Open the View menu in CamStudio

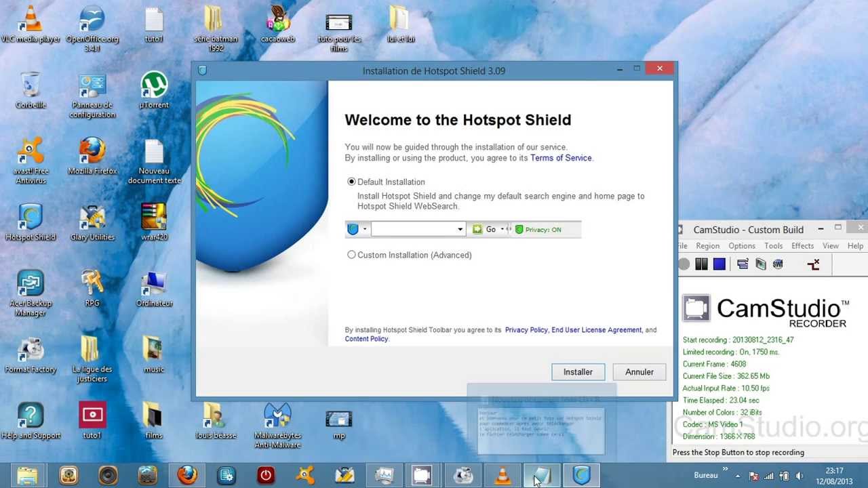[831, 246]
